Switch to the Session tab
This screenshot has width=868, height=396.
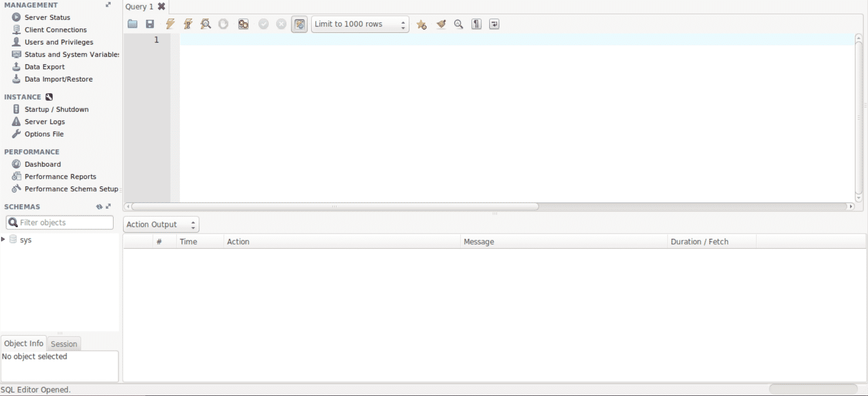tap(64, 344)
